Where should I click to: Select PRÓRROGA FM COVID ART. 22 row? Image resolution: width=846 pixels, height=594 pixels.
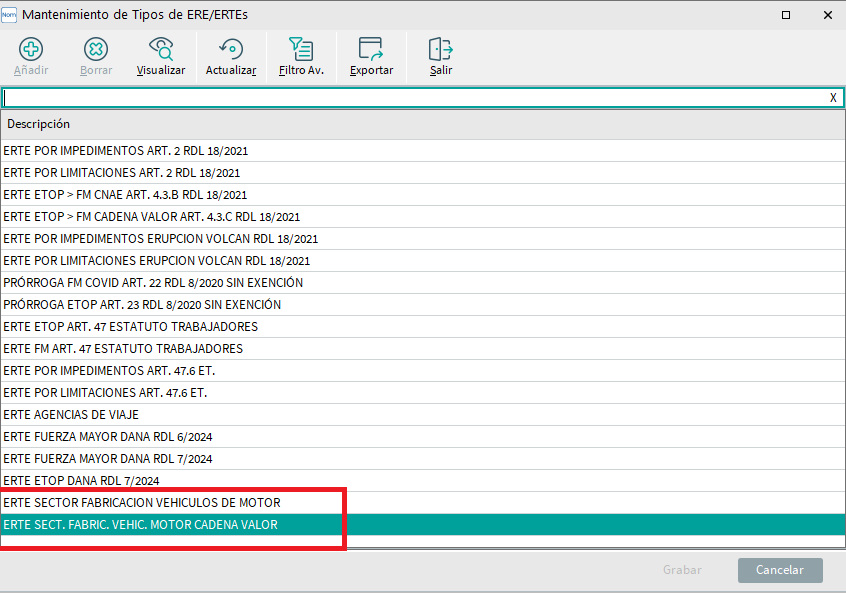tap(153, 283)
